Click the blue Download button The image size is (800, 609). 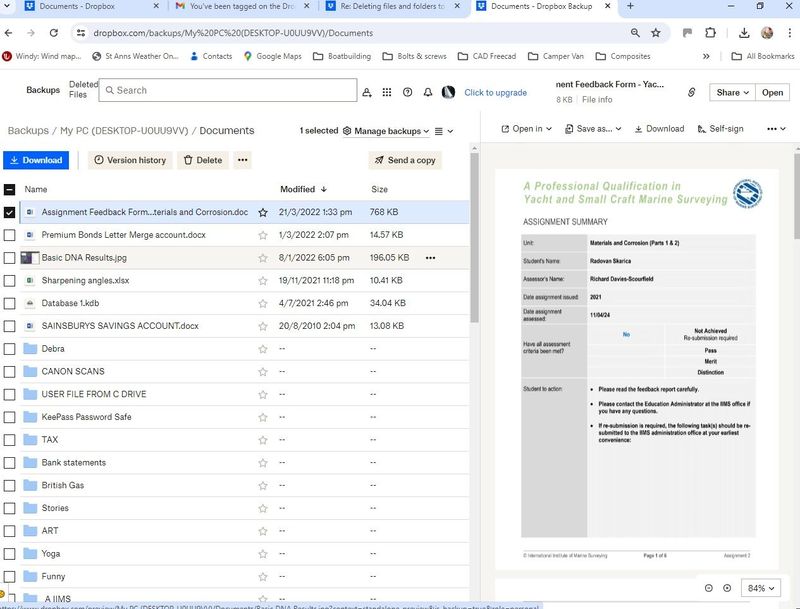point(35,160)
